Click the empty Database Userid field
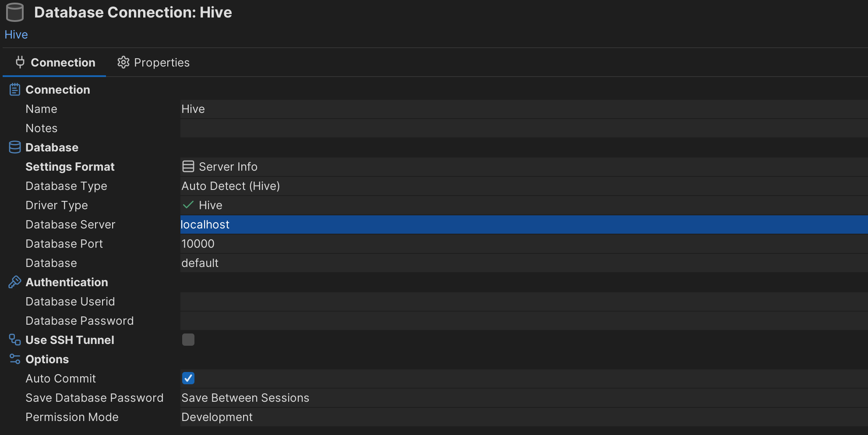This screenshot has width=868, height=435. pyautogui.click(x=524, y=302)
